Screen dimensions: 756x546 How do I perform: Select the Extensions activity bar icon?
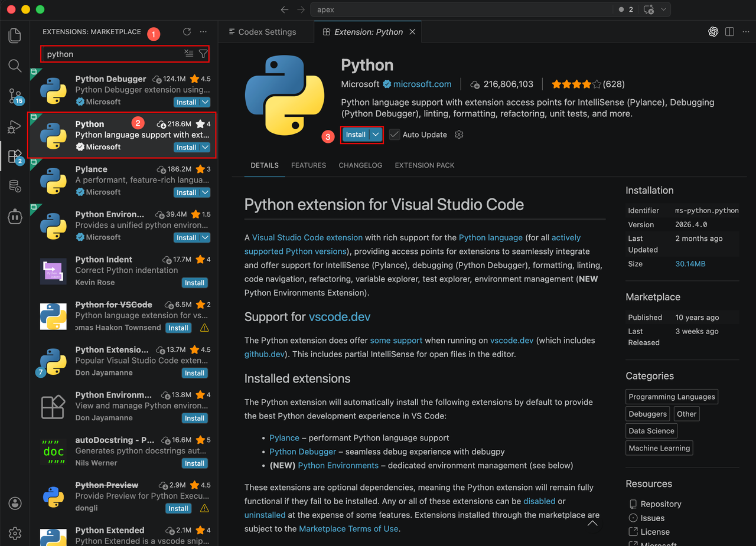click(15, 156)
